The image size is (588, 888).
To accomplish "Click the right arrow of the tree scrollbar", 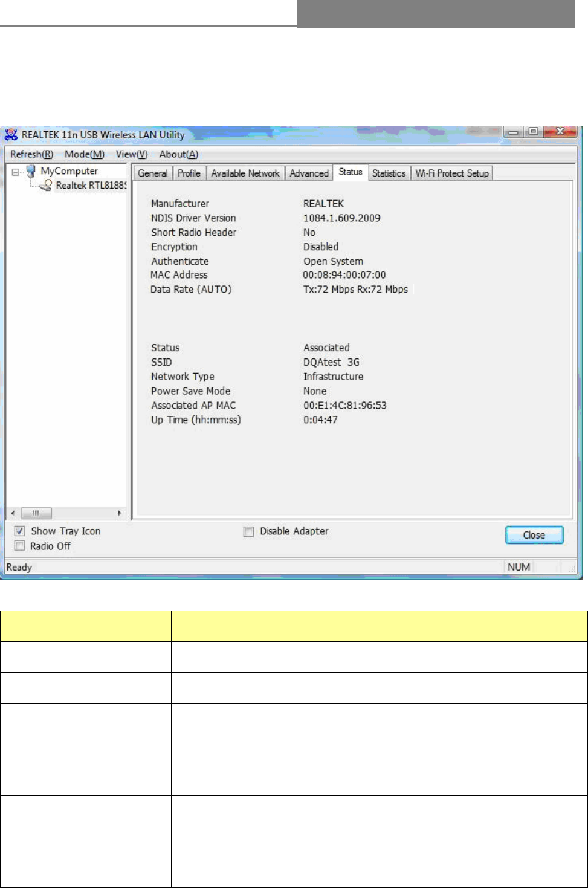I will point(120,513).
